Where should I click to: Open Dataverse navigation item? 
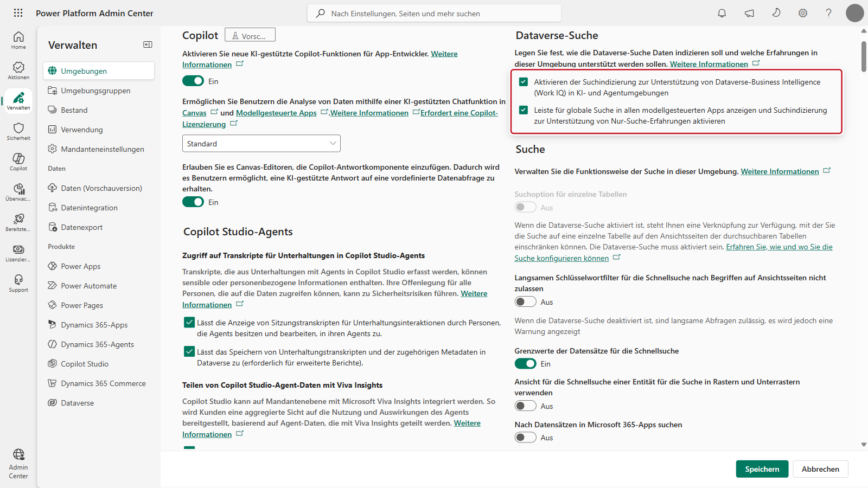(x=99, y=402)
